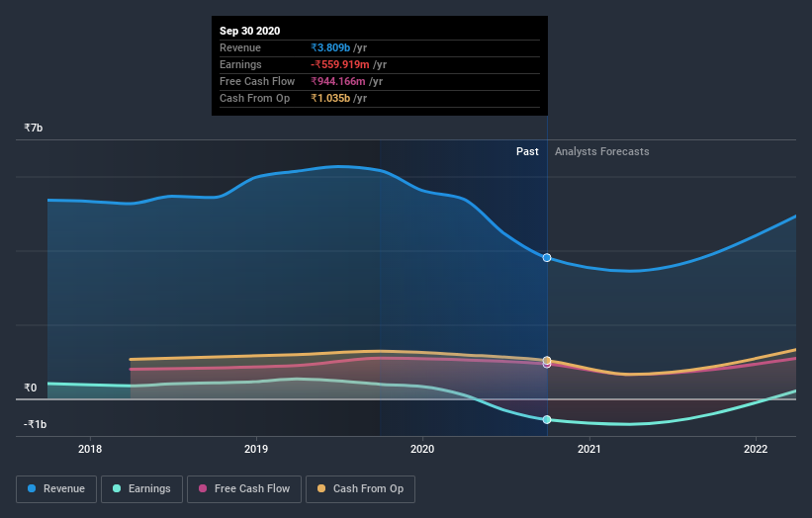This screenshot has width=812, height=518.
Task: Click the Cash From Op label in tooltip
Action: pos(255,98)
